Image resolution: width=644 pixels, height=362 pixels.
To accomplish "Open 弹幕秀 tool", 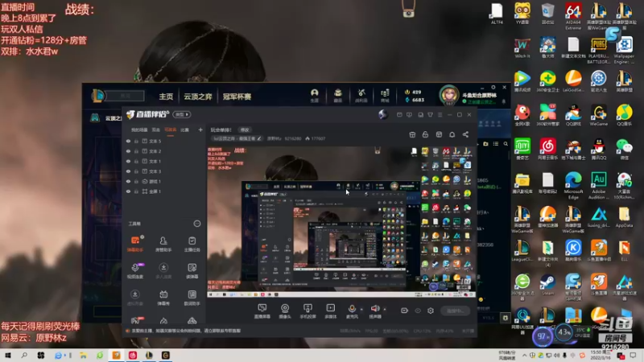I will click(x=163, y=298).
